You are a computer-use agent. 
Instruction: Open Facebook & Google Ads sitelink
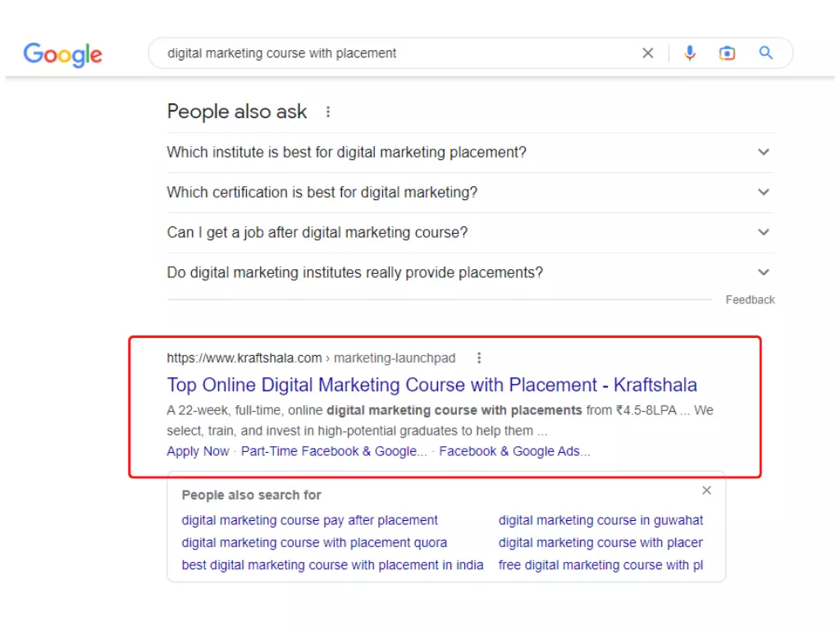click(514, 451)
